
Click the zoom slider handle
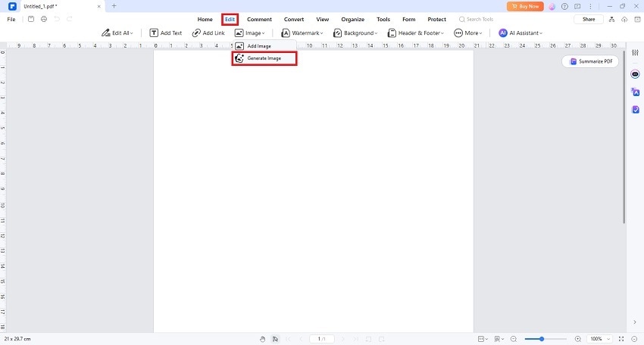(542, 339)
